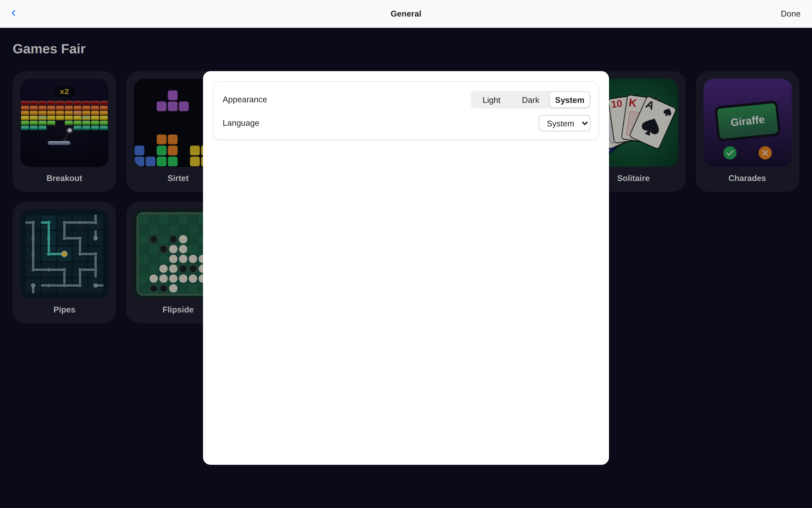812x508 pixels.
Task: Click the Pipes label
Action: pyautogui.click(x=64, y=310)
